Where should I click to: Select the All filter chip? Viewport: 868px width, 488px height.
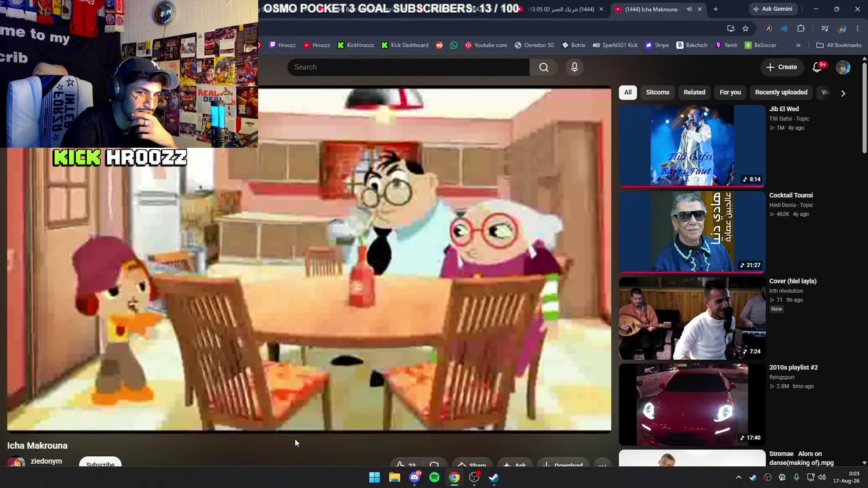click(628, 92)
